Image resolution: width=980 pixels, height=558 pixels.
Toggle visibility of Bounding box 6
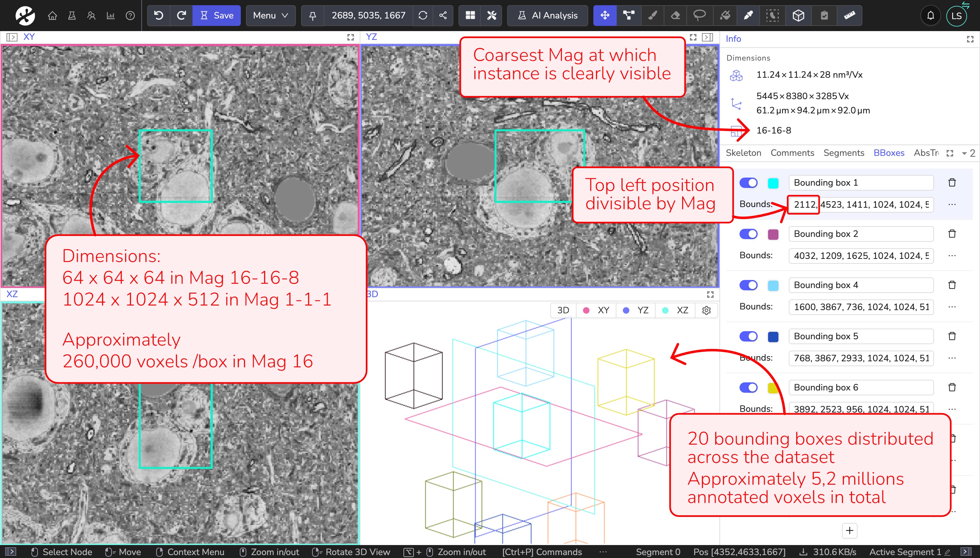[x=748, y=388]
